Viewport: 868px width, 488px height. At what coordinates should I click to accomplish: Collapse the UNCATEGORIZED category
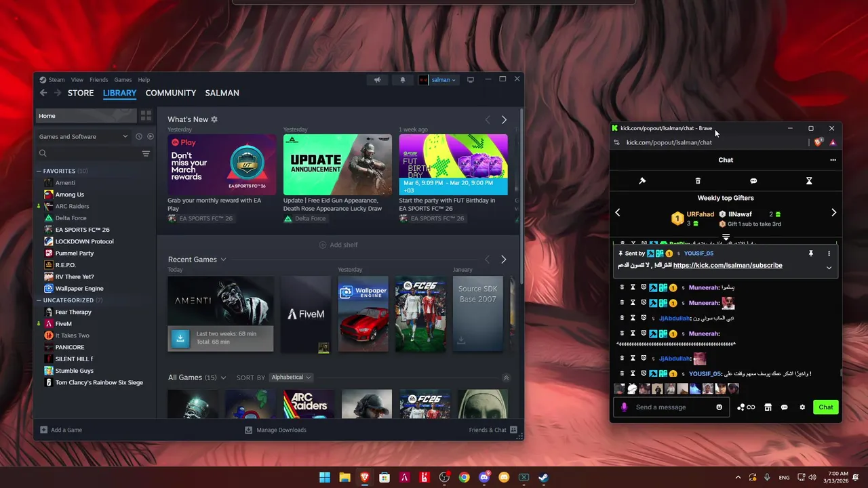39,300
